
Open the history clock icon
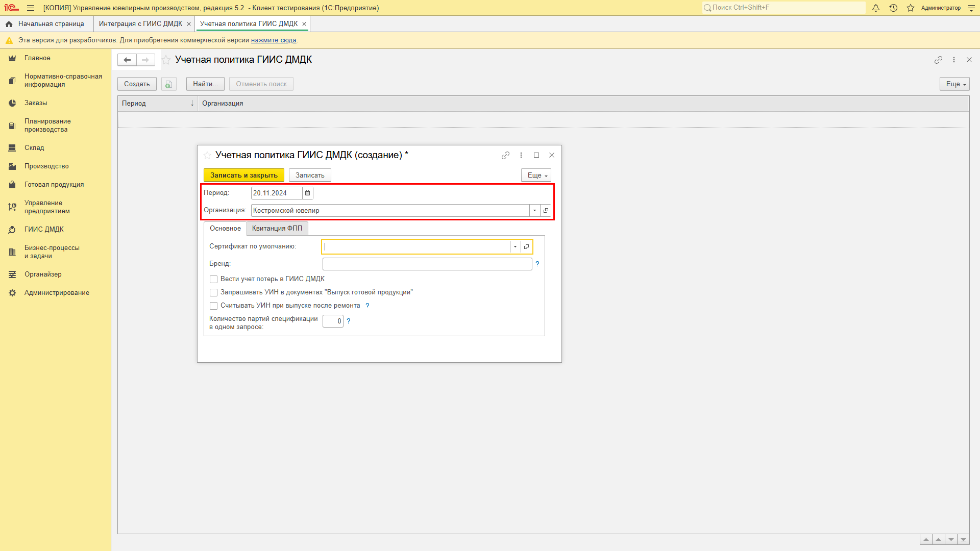click(893, 8)
